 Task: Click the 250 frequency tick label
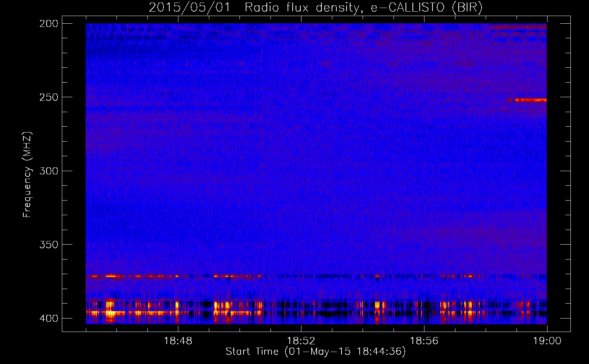pyautogui.click(x=48, y=97)
